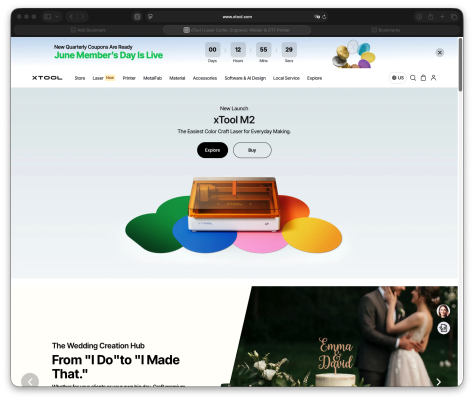Dismiss the June Member's Day banner

pos(440,53)
